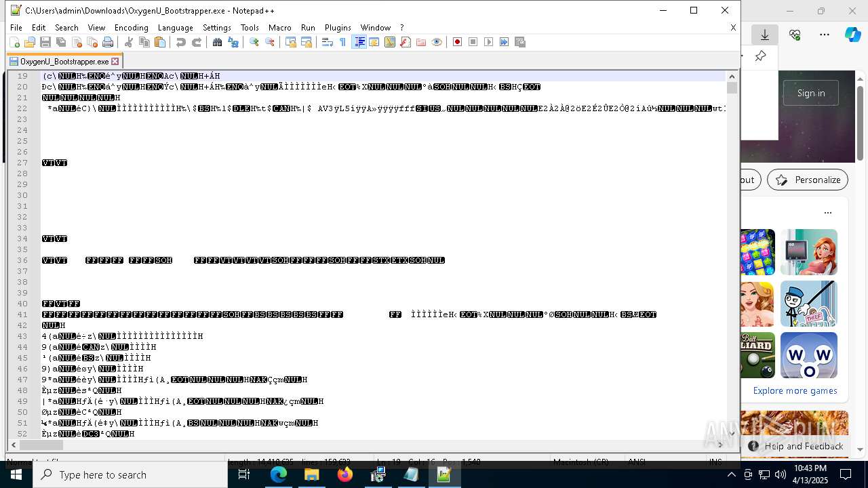Click Run Macro Multiple Times icon
Viewport: 868px width, 488px height.
point(505,42)
